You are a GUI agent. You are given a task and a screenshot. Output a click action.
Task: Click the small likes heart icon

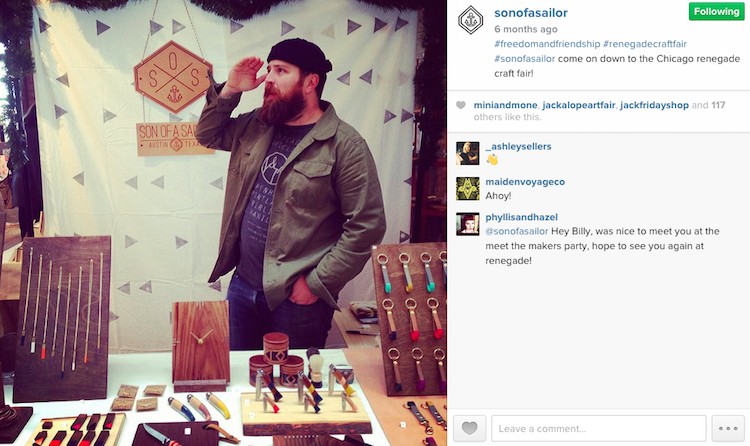coord(461,105)
